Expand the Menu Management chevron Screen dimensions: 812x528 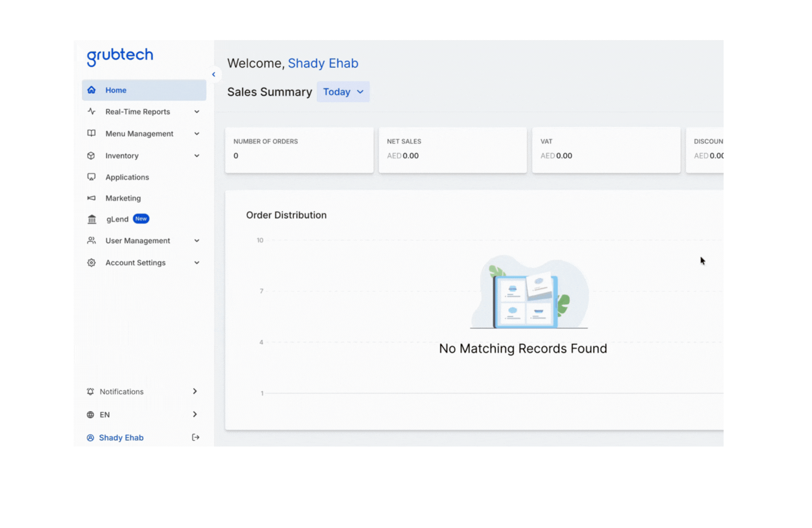coord(197,134)
